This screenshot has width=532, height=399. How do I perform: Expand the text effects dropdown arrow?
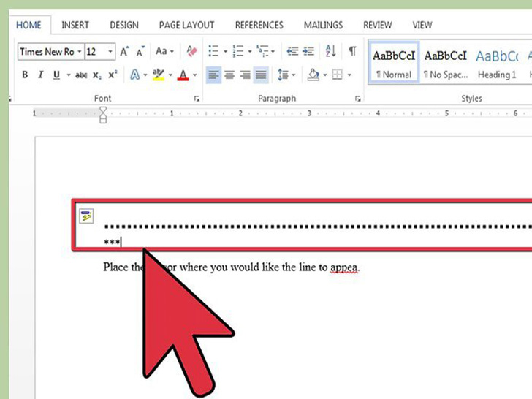pyautogui.click(x=145, y=75)
